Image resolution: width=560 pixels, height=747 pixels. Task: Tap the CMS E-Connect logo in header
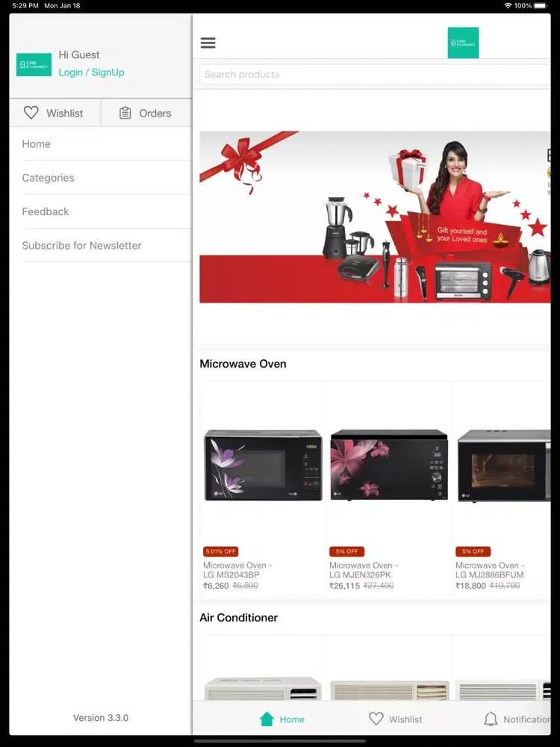(x=463, y=43)
